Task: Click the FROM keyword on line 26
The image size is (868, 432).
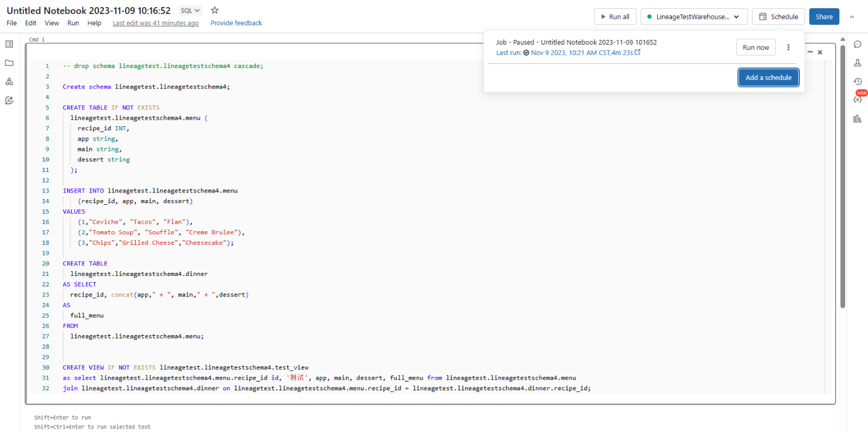Action: click(70, 326)
